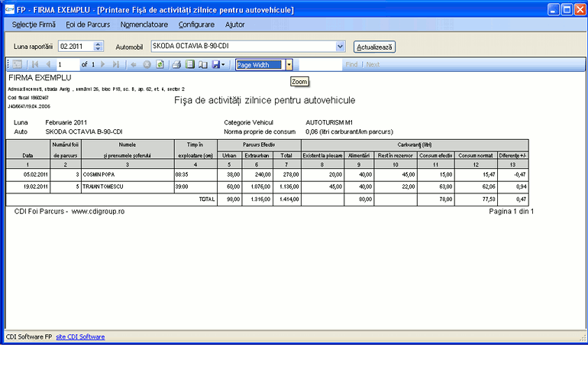Click the find text search box
The width and height of the screenshot is (588, 383).
(x=320, y=64)
